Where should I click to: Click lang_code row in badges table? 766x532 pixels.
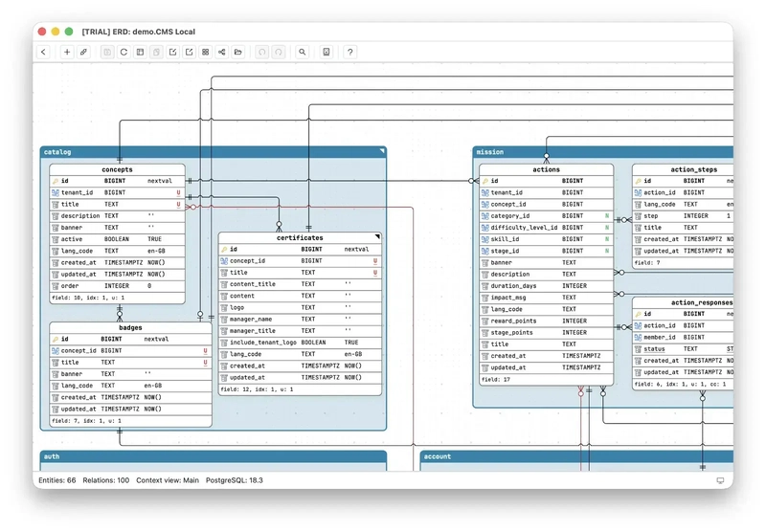click(x=130, y=386)
